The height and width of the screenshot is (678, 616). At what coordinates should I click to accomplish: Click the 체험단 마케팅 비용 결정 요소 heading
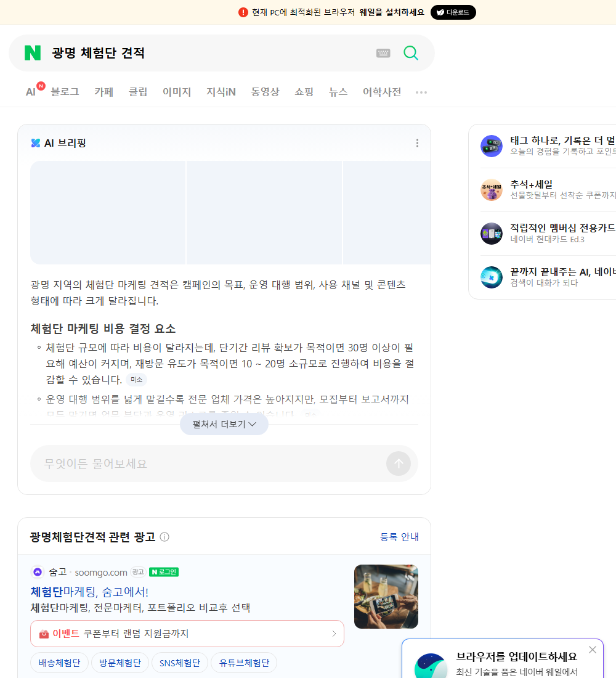[x=103, y=329]
